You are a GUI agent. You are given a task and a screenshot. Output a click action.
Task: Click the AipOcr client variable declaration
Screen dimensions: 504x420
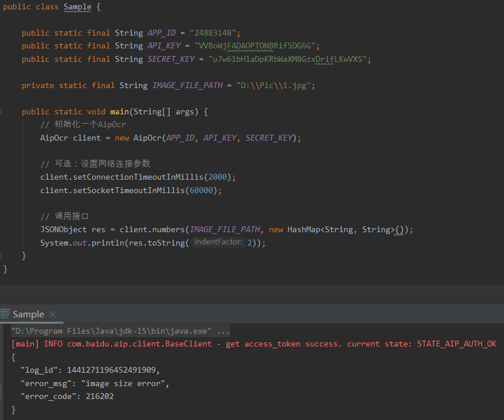(x=71, y=138)
